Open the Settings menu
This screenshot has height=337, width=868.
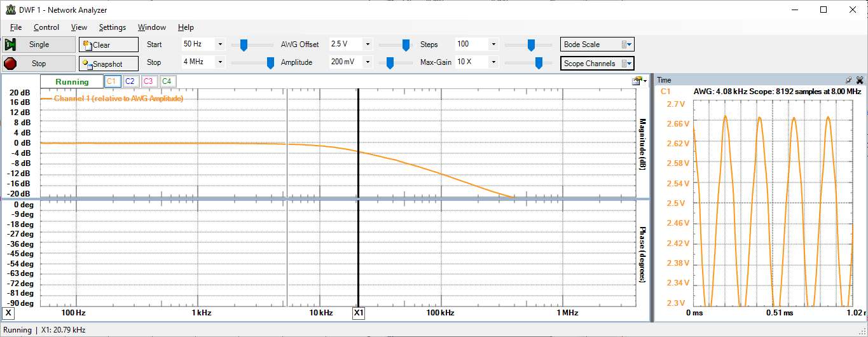(113, 27)
